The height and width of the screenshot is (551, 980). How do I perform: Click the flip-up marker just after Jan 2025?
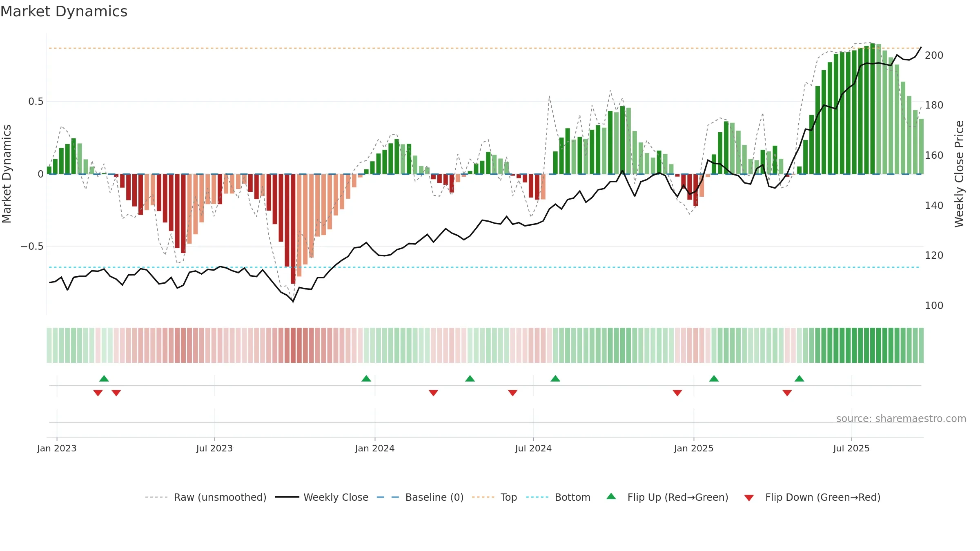[x=714, y=378]
